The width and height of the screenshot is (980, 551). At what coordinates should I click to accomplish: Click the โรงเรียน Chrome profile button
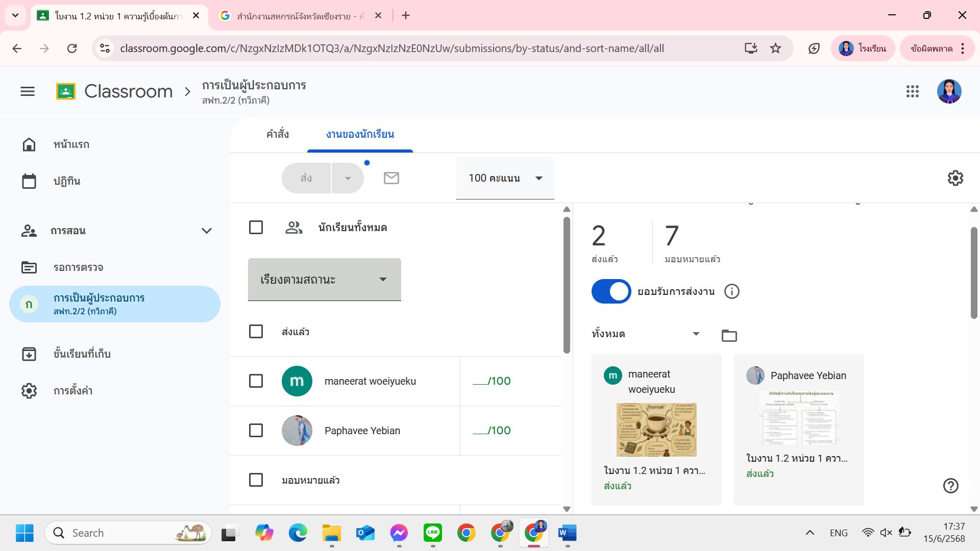point(863,48)
